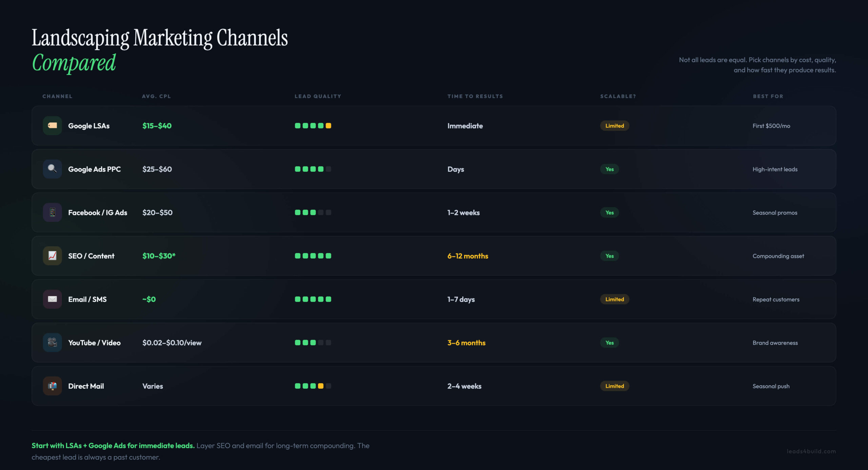Click the $10–$30* price in SEO row
Screen dimensions: 868x470
click(159, 256)
